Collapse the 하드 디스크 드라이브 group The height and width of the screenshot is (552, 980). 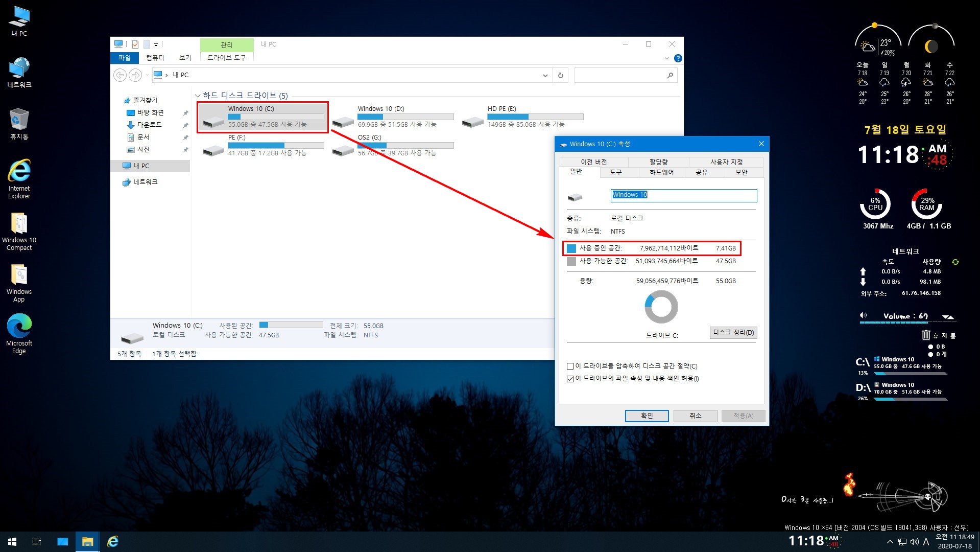click(x=198, y=96)
